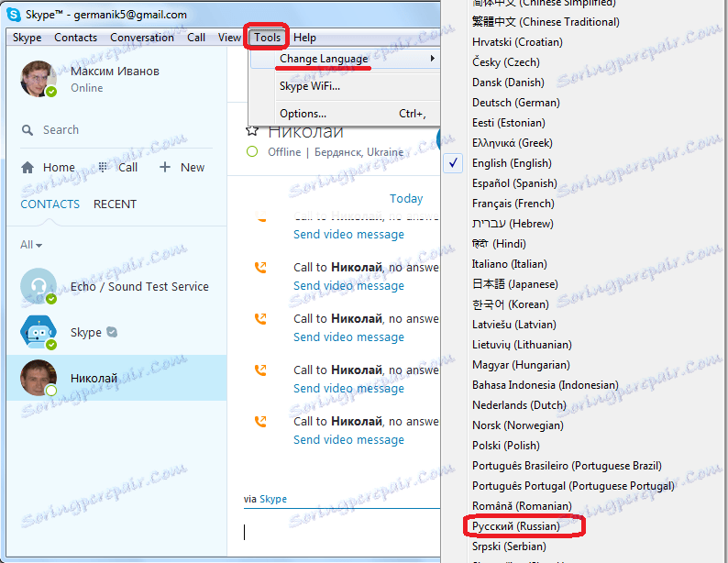The image size is (728, 563).
Task: Choose Français (French) language
Action: pos(513,204)
